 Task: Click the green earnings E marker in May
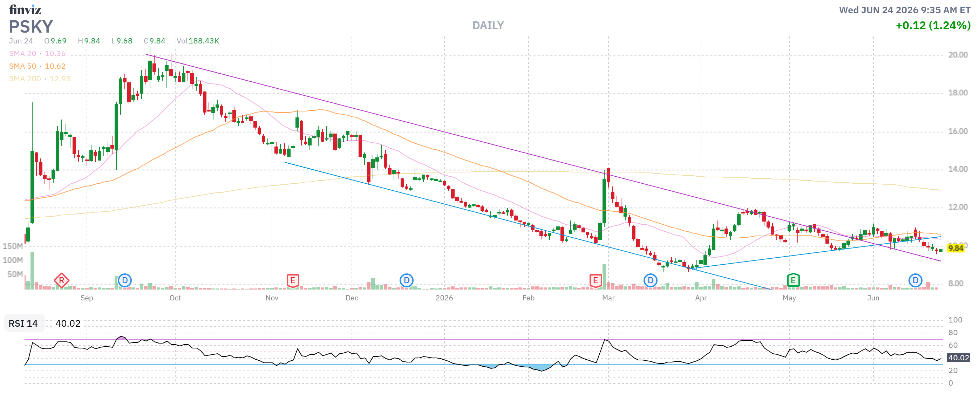(x=793, y=281)
